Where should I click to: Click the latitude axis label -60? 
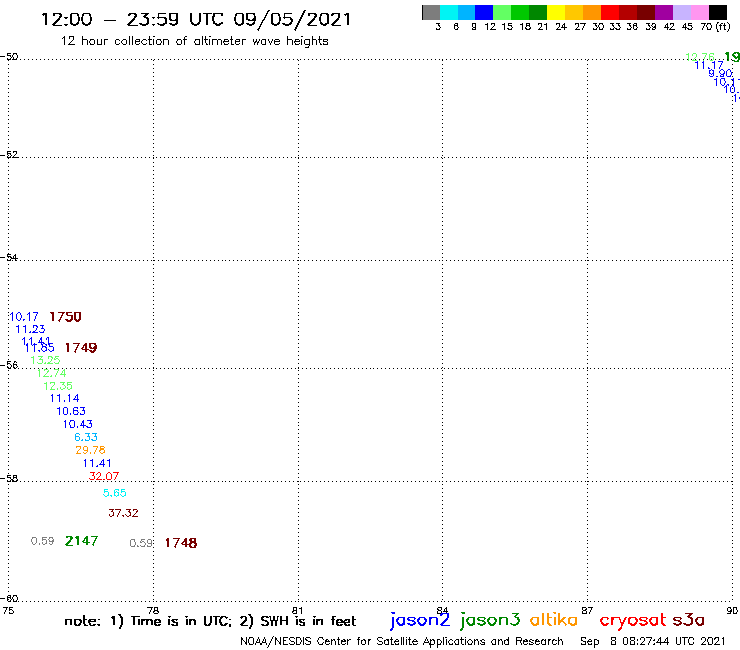coord(9,599)
